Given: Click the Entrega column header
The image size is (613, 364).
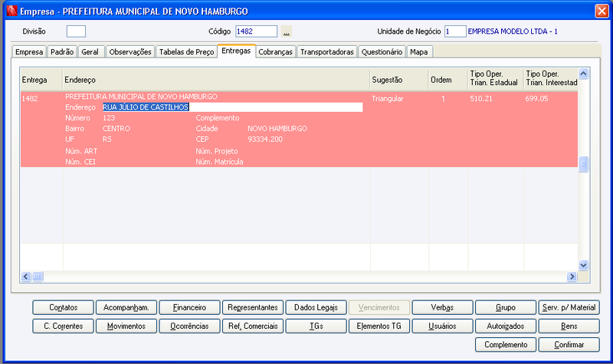Looking at the screenshot, I should coord(41,80).
